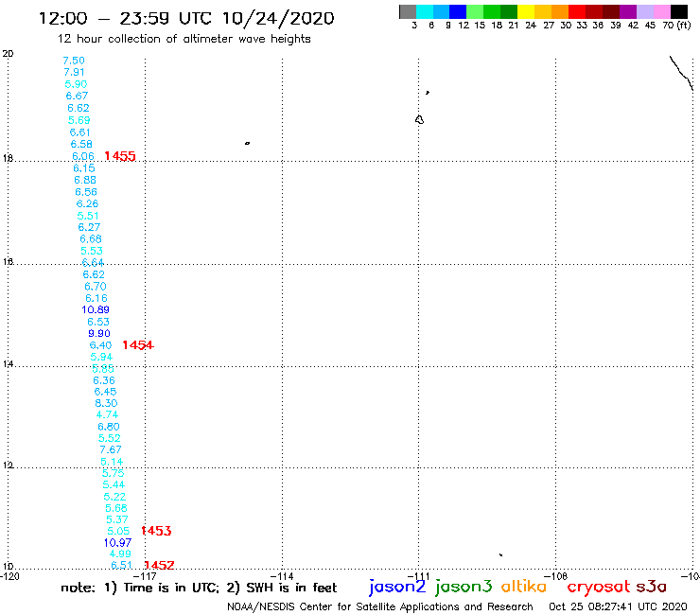Screen dimensions: 700x615
Task: Click the 6.40 value beside 1454
Action: [x=100, y=344]
